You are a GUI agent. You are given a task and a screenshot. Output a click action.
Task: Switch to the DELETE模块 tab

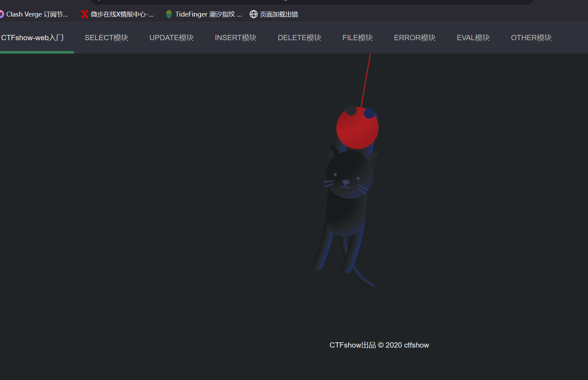pyautogui.click(x=299, y=38)
